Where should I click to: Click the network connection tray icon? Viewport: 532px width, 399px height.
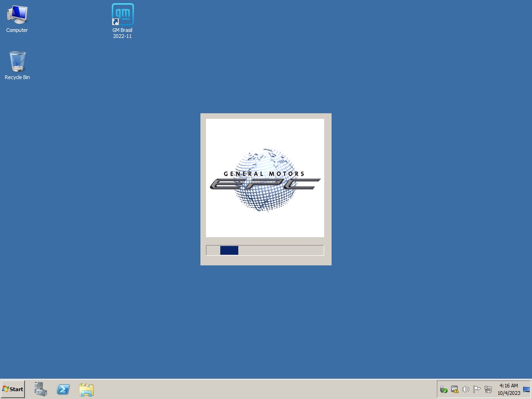[x=488, y=389]
